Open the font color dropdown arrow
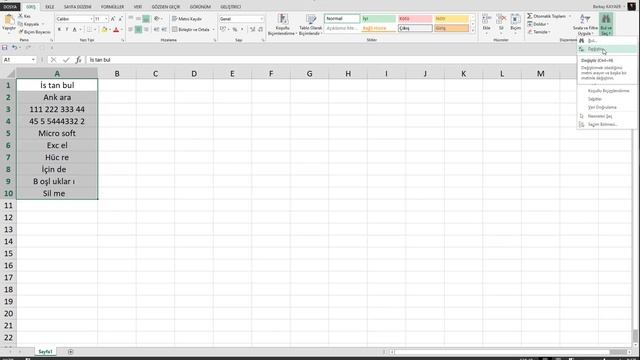The image size is (640, 360). (x=122, y=29)
